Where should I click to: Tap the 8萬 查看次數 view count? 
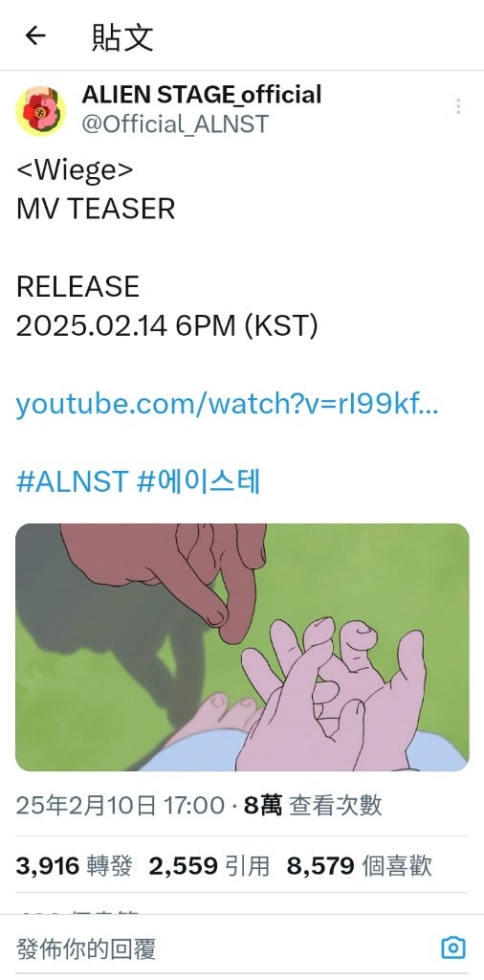(x=313, y=806)
